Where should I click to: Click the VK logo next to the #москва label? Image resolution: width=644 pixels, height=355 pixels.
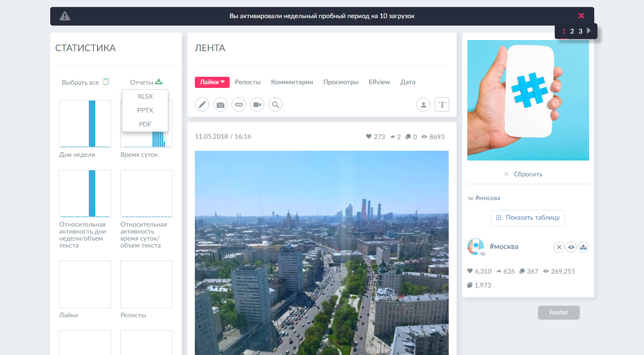click(471, 198)
